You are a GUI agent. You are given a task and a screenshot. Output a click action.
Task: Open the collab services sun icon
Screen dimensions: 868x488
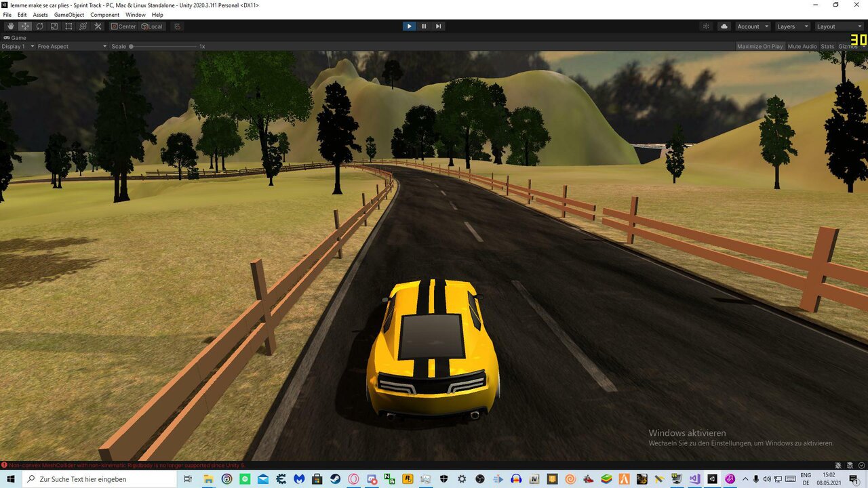[706, 26]
